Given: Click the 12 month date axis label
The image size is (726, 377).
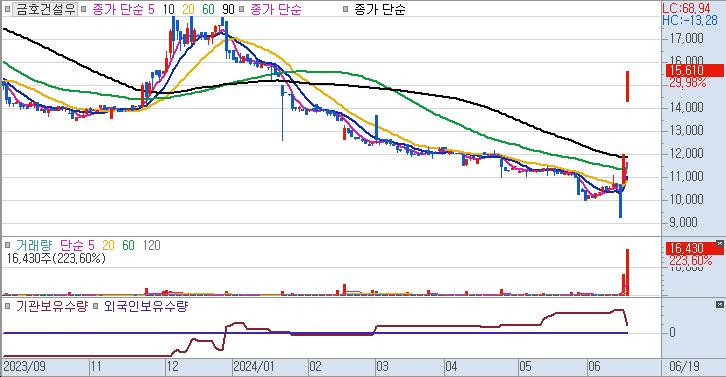Looking at the screenshot, I should tap(172, 367).
